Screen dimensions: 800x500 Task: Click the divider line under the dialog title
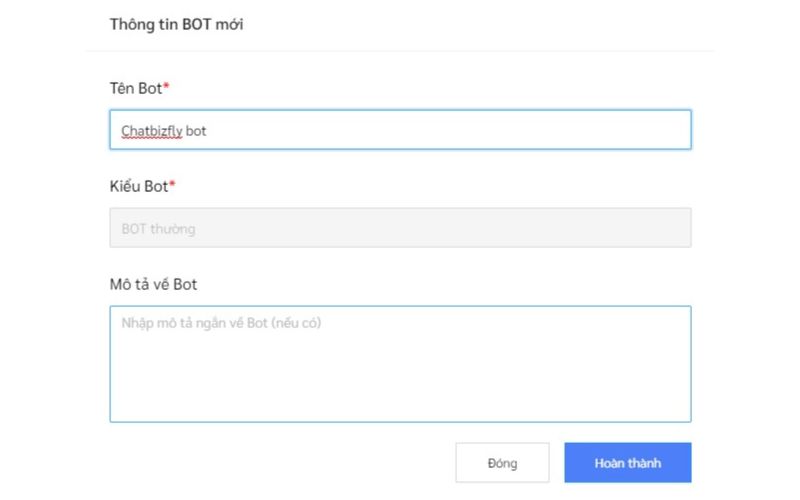(x=400, y=51)
